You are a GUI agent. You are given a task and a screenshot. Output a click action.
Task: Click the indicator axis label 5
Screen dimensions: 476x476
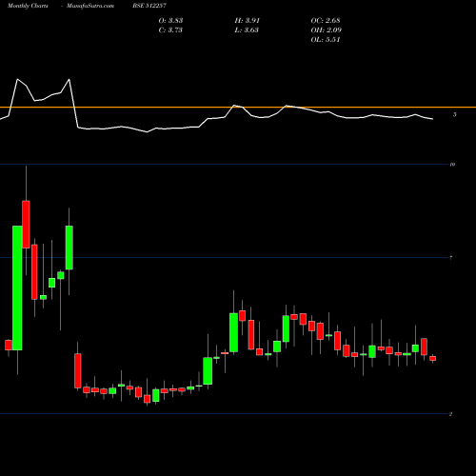pos(455,114)
